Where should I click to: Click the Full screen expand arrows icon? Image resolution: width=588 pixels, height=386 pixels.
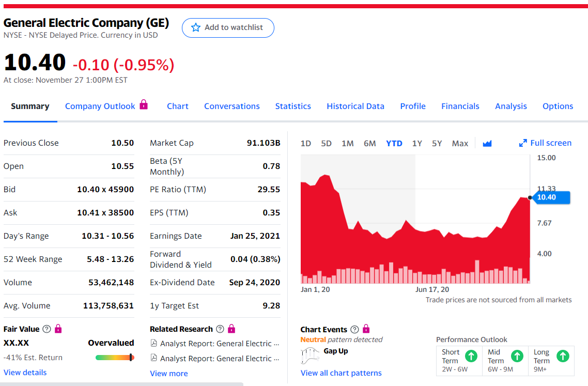tap(523, 143)
